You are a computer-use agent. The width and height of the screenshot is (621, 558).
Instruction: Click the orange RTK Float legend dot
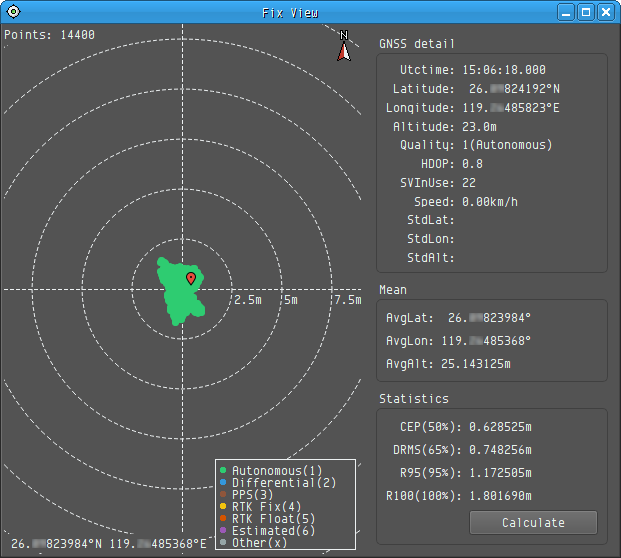(x=223, y=518)
